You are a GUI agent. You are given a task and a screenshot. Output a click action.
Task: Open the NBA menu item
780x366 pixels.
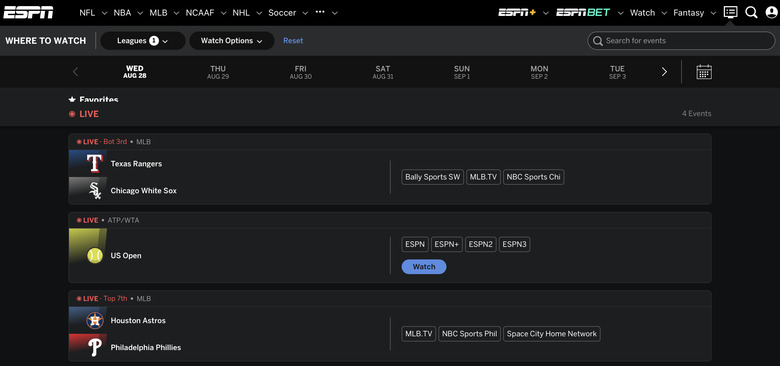coord(122,12)
